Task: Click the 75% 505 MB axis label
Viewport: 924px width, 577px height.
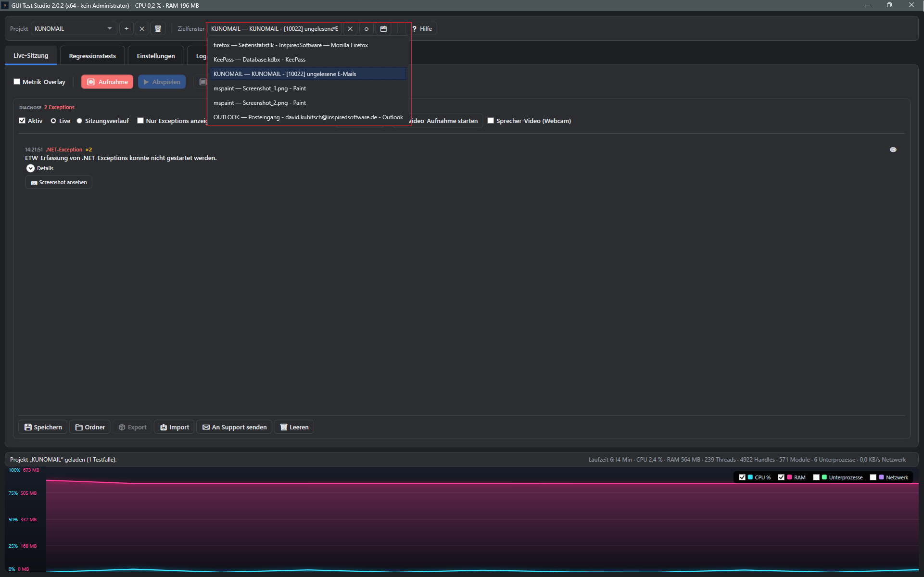Action: tap(23, 493)
